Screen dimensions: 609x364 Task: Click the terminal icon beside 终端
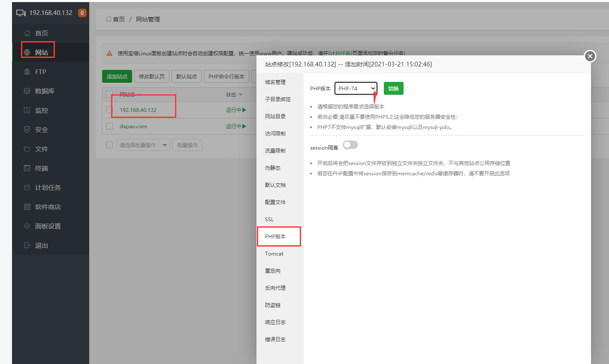pos(27,168)
